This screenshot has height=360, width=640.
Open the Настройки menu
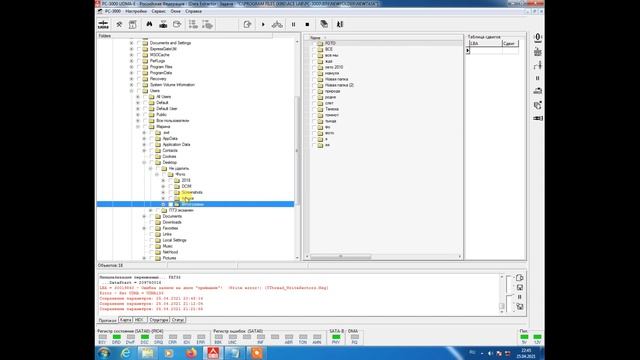point(136,11)
